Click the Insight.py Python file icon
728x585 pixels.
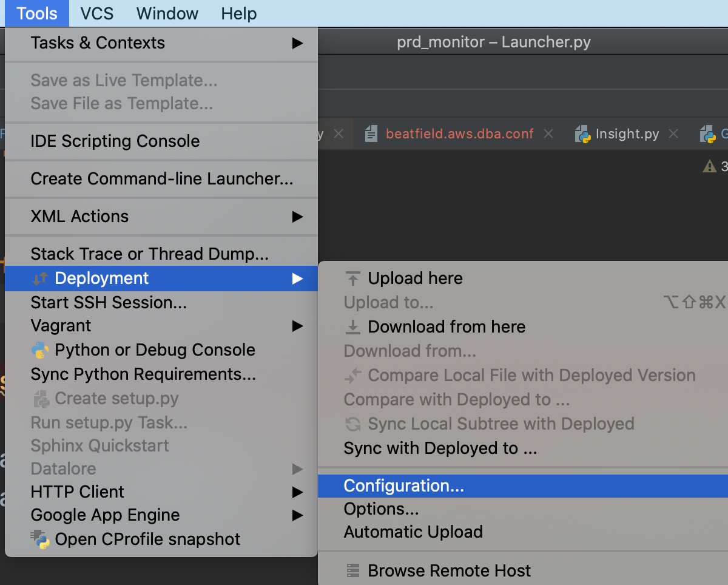point(583,134)
